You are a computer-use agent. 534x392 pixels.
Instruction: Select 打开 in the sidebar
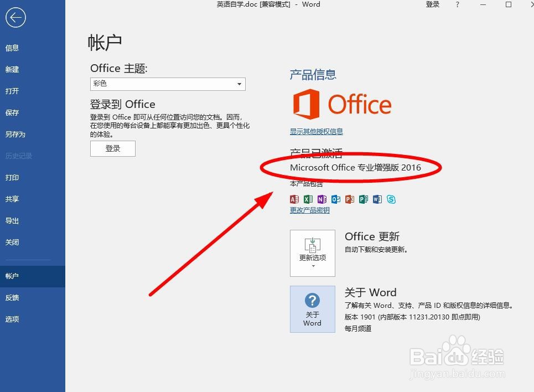tap(12, 91)
